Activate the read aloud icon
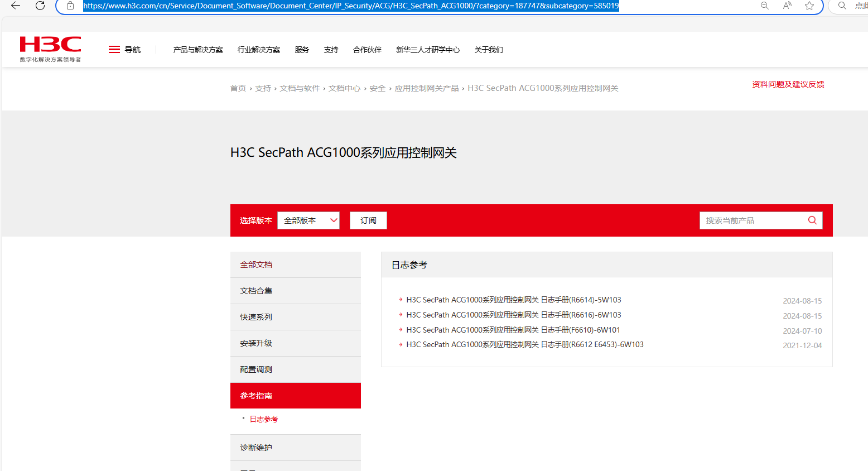 click(787, 6)
